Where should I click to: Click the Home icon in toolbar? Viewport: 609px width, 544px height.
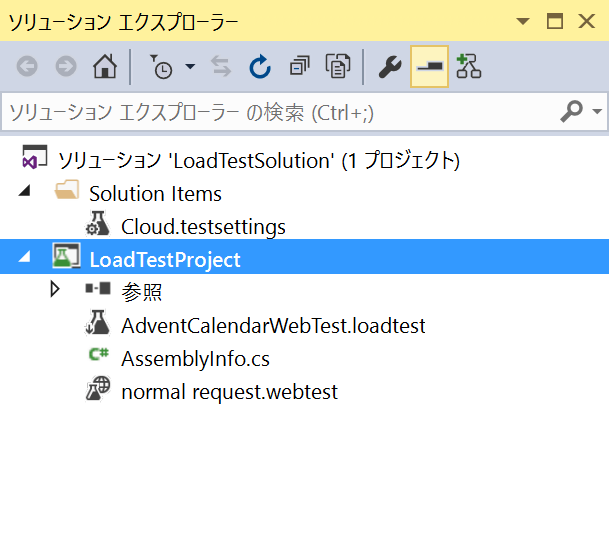pyautogui.click(x=104, y=66)
